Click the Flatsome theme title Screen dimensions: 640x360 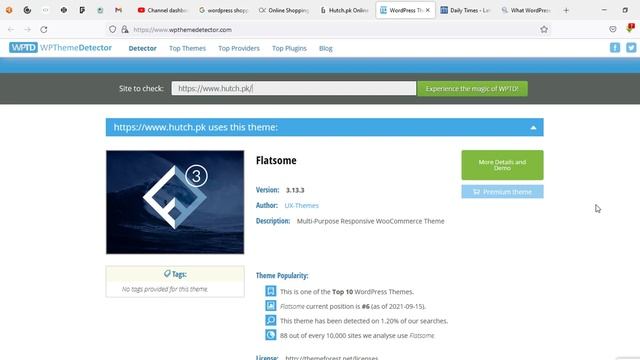(276, 160)
